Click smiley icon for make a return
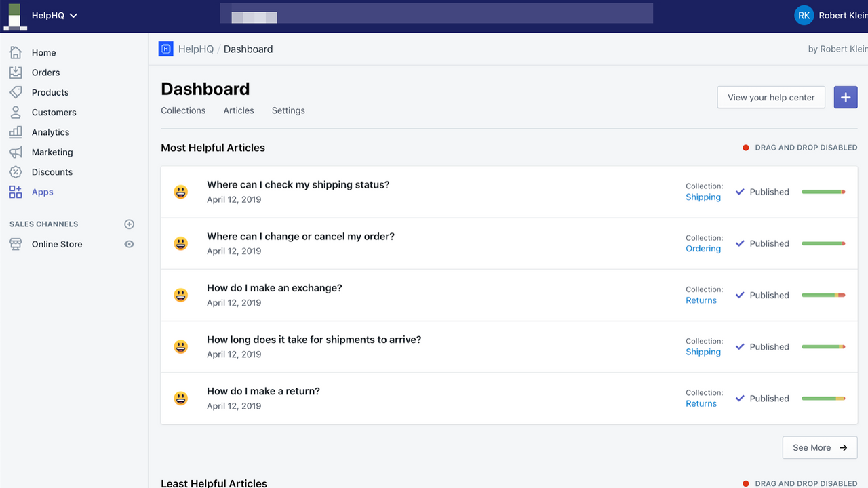Screen dimensions: 868x488 click(180, 398)
